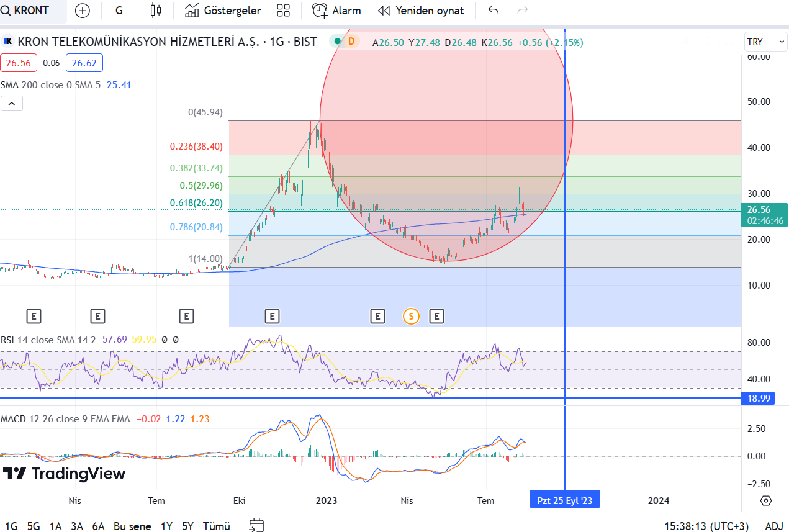Click the 0.5(29.96) Fibonacci level label
This screenshot has width=789, height=532.
pos(201,186)
